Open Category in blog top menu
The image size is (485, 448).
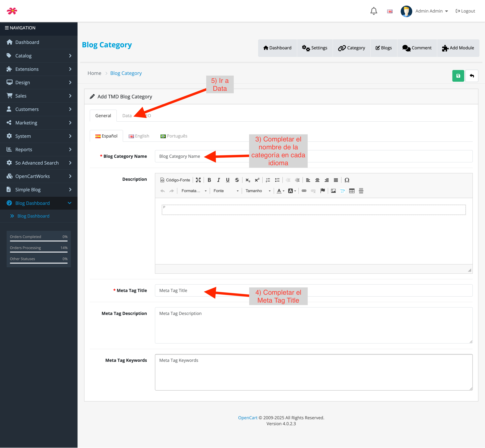(352, 48)
